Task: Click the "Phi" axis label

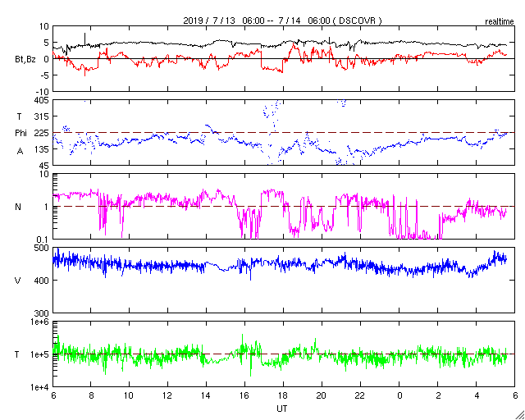Action: point(21,134)
